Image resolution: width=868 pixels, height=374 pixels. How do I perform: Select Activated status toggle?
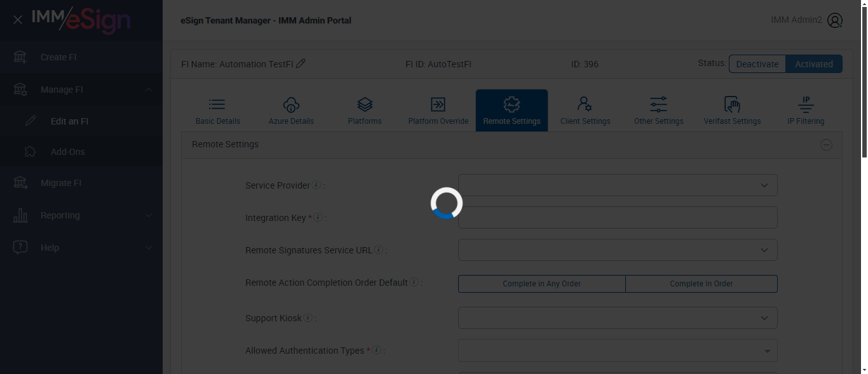point(814,63)
